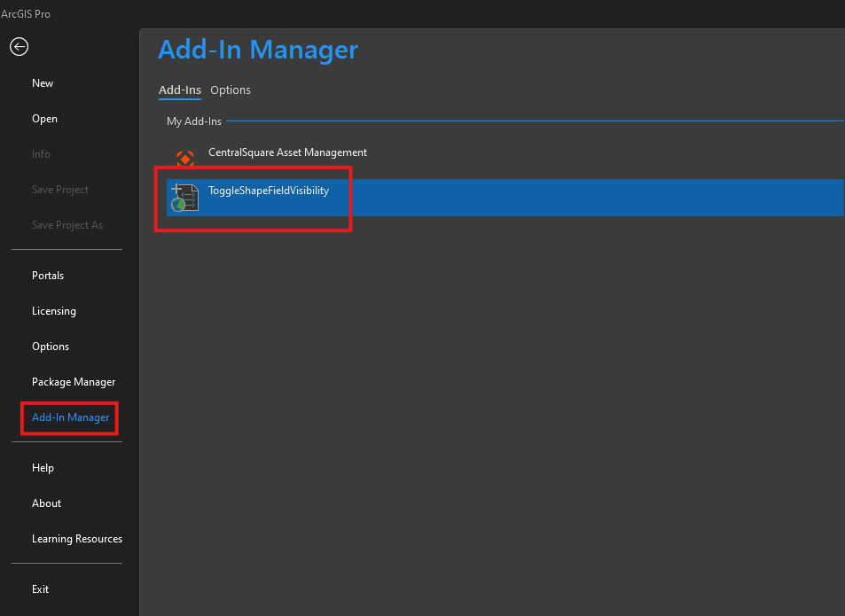Click the Save Project item
This screenshot has width=845, height=616.
(60, 190)
